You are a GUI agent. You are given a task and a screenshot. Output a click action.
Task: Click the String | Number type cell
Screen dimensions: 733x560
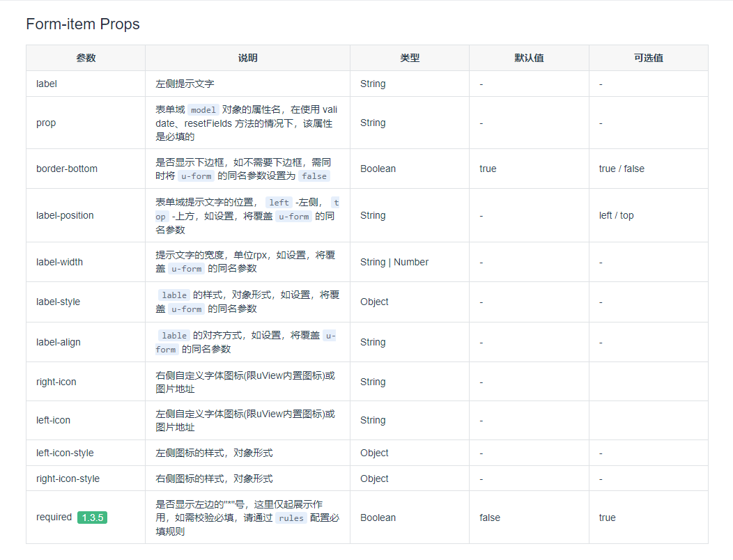click(394, 262)
